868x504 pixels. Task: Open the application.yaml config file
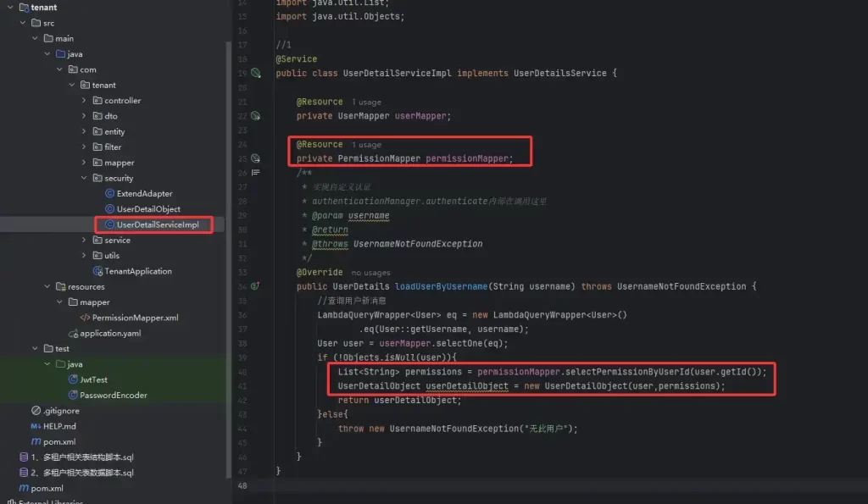pos(110,333)
